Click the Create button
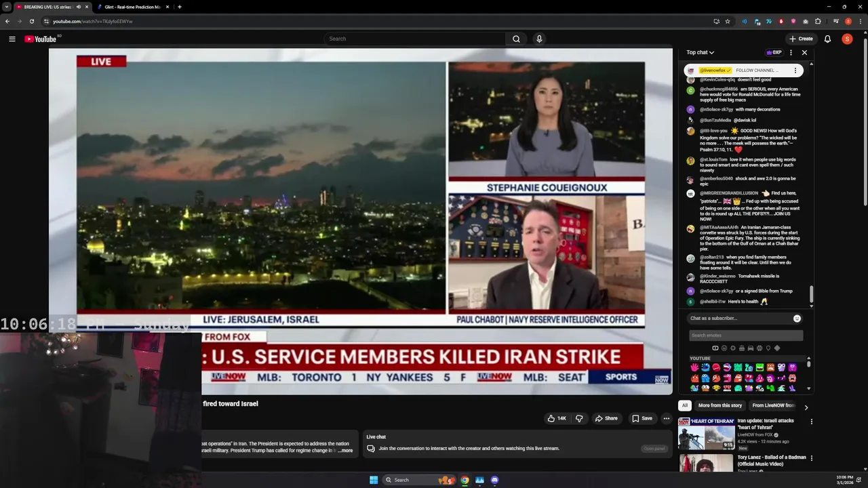Image resolution: width=868 pixels, height=488 pixels. pyautogui.click(x=801, y=39)
